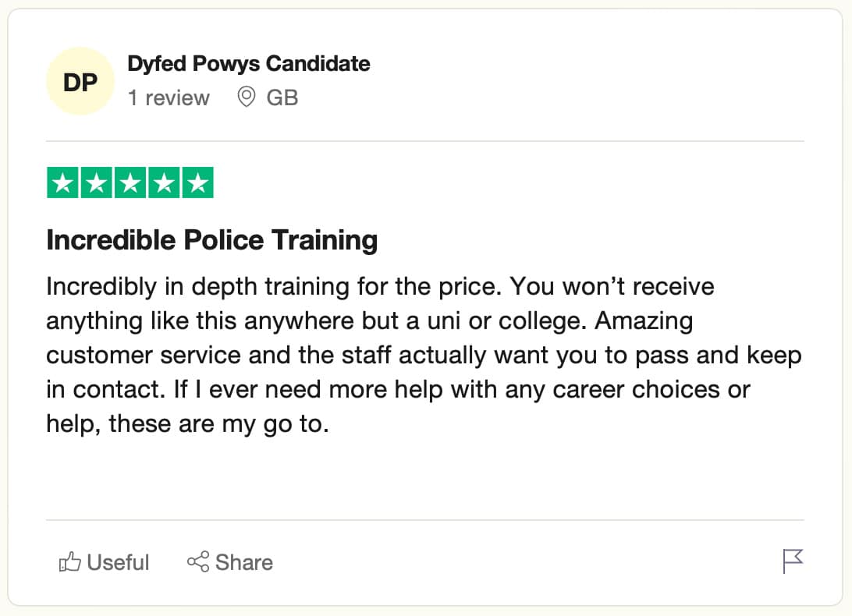852x616 pixels.
Task: Click the fourth green rating star
Action: coord(164,184)
